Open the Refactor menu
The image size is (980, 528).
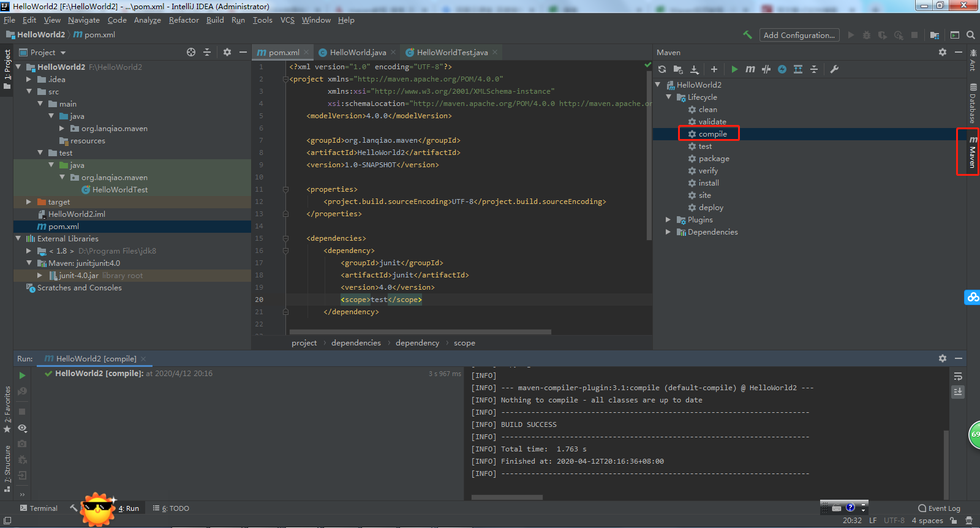(x=184, y=20)
